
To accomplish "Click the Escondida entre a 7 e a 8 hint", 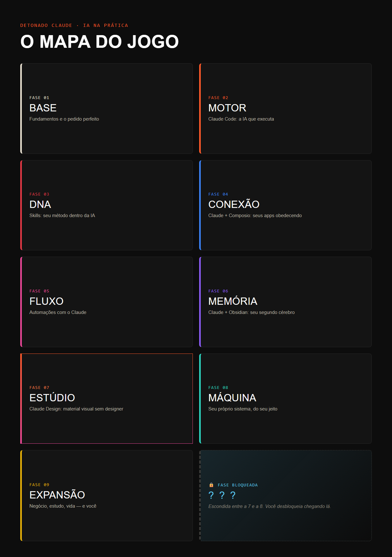I will tap(270, 506).
